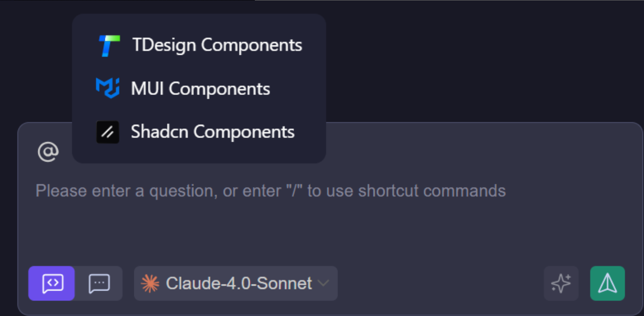This screenshot has height=316, width=644.
Task: Click the word "Sonnet" in model selector
Action: click(x=288, y=283)
